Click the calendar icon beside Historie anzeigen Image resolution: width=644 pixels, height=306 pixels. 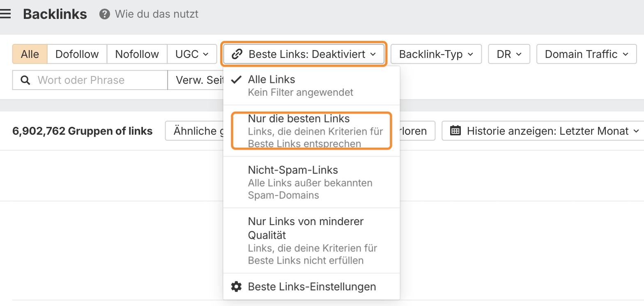455,131
